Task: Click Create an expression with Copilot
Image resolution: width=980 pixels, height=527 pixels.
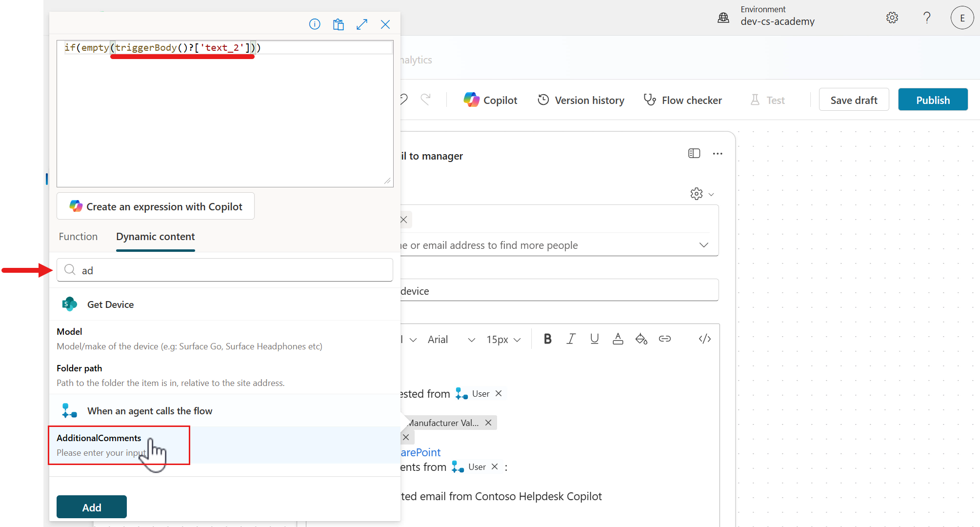Action: coord(155,206)
